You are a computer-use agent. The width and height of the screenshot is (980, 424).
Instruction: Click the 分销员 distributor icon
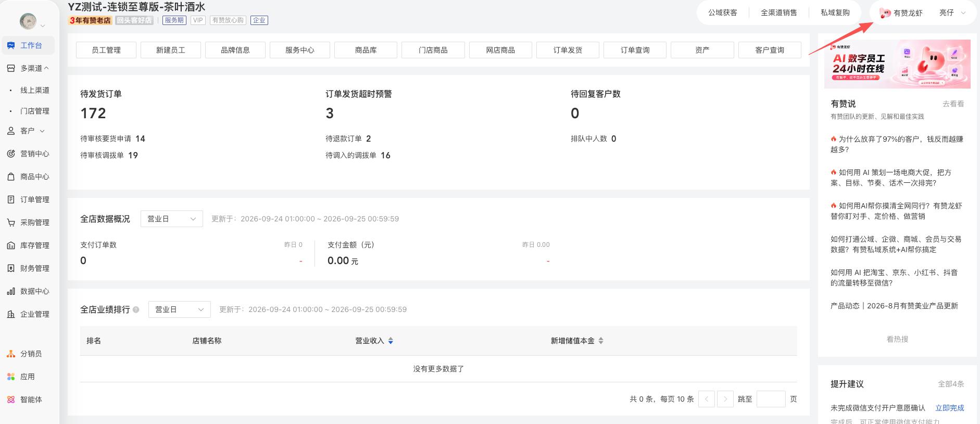pos(11,354)
